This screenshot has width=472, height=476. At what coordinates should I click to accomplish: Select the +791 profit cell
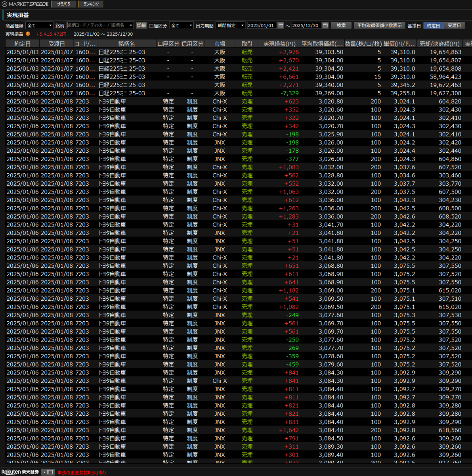[292, 438]
